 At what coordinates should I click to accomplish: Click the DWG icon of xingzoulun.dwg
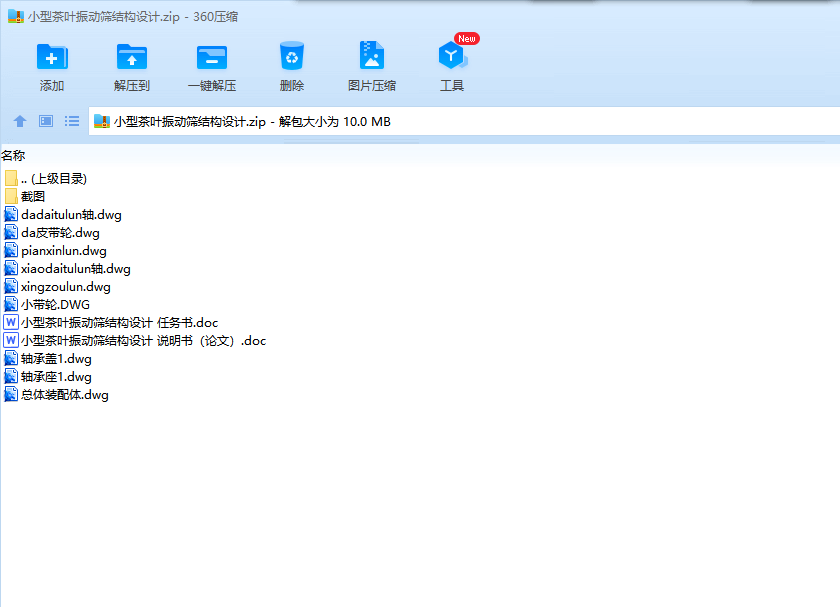pos(11,287)
